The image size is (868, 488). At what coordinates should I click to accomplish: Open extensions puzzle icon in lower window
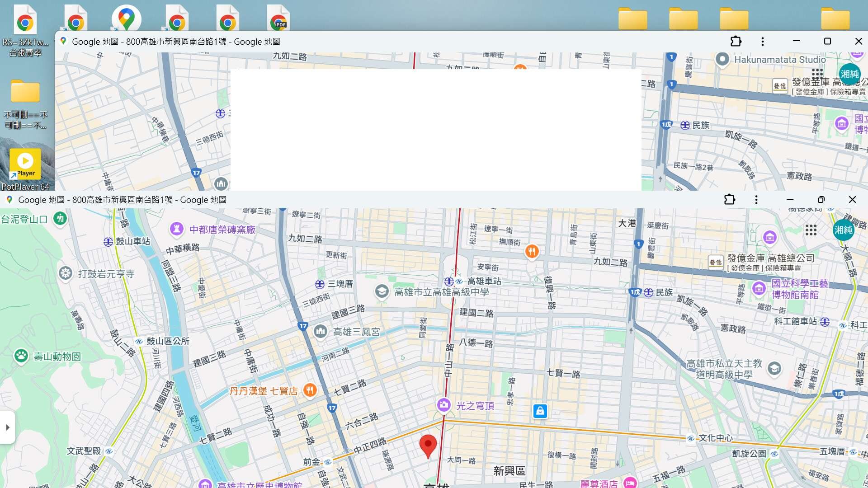pos(729,200)
